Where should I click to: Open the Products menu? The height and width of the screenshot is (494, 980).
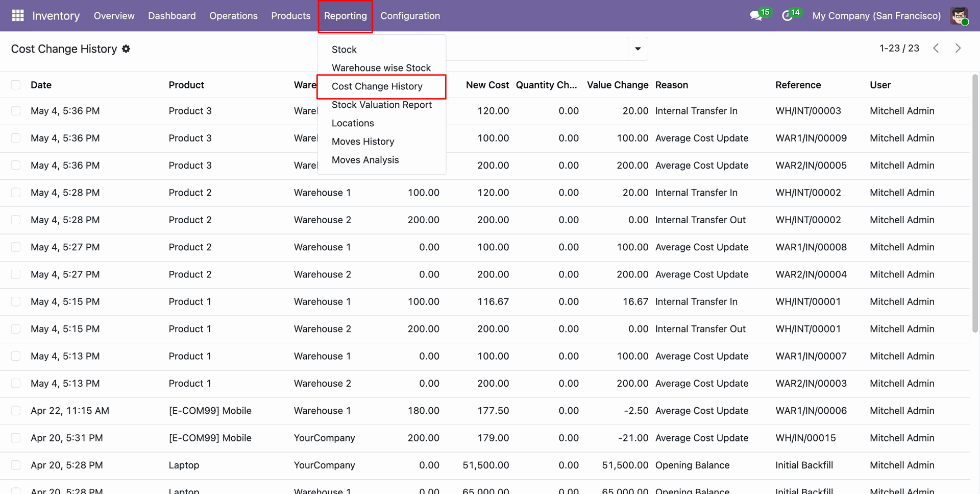290,16
